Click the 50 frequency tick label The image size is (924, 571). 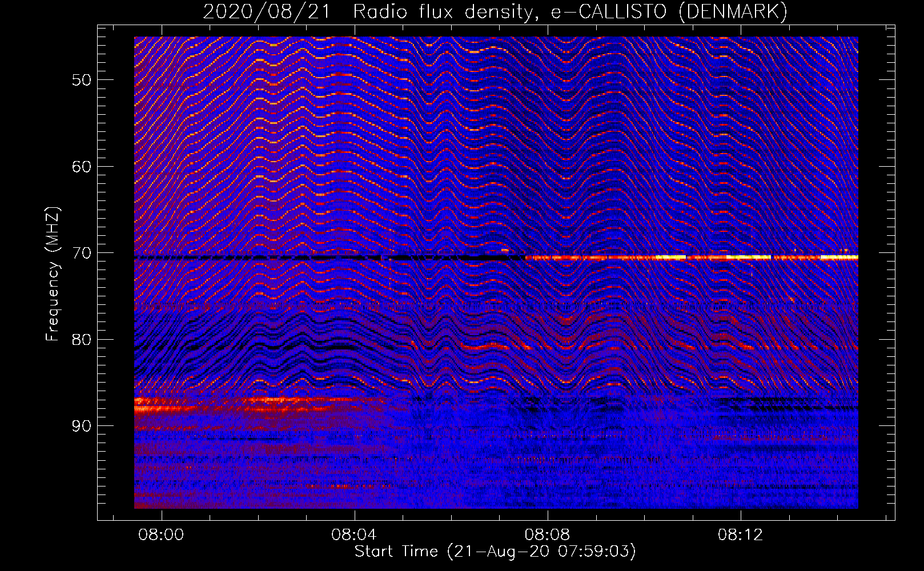pos(81,80)
